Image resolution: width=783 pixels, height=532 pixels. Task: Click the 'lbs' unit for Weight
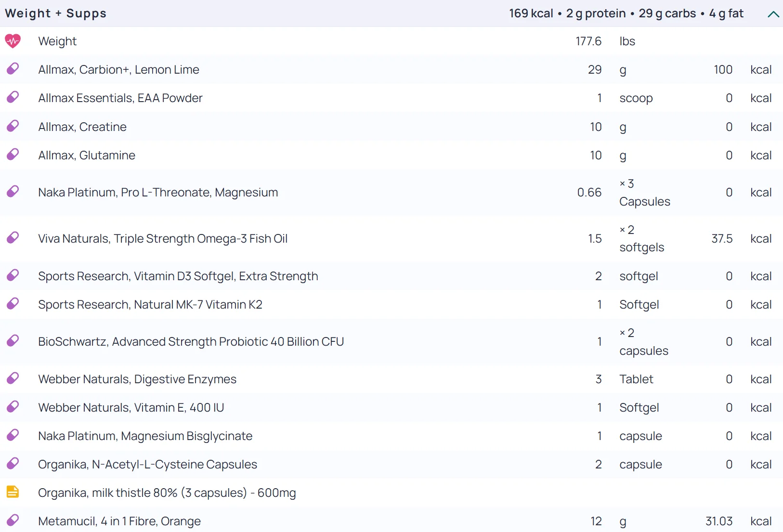pyautogui.click(x=627, y=41)
